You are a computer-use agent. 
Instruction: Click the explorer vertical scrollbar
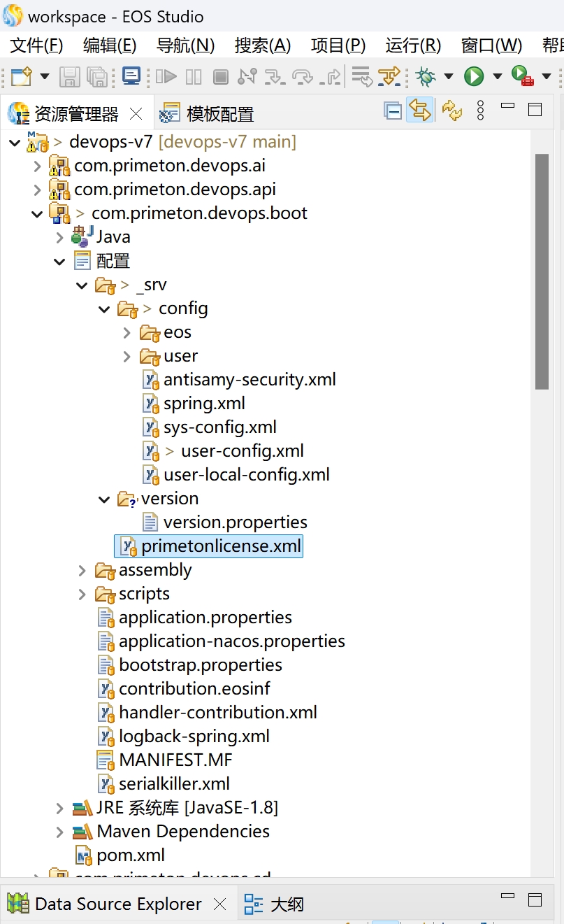[542, 271]
